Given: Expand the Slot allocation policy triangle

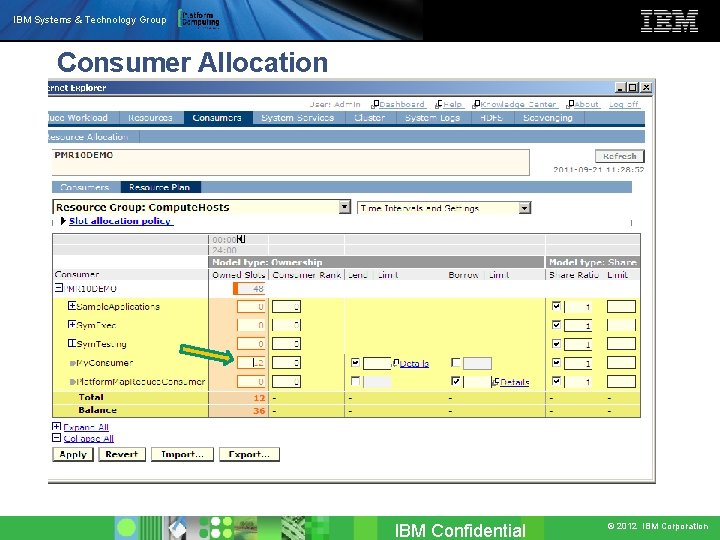Looking at the screenshot, I should coord(63,221).
